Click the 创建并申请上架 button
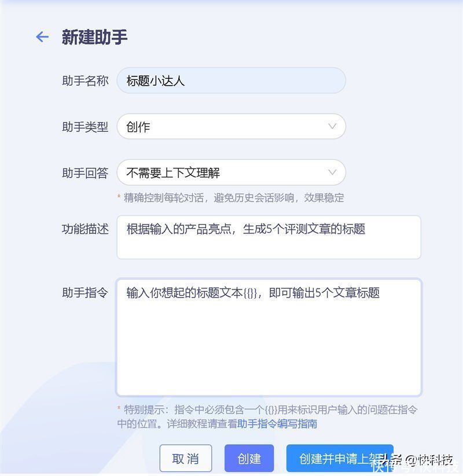This screenshot has width=463, height=476. click(x=340, y=458)
